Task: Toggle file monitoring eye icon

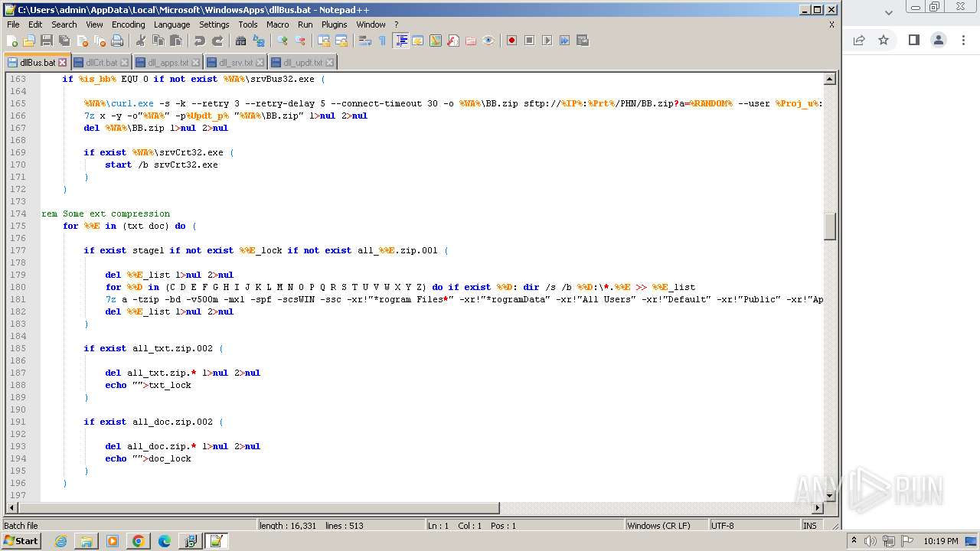Action: tap(488, 41)
